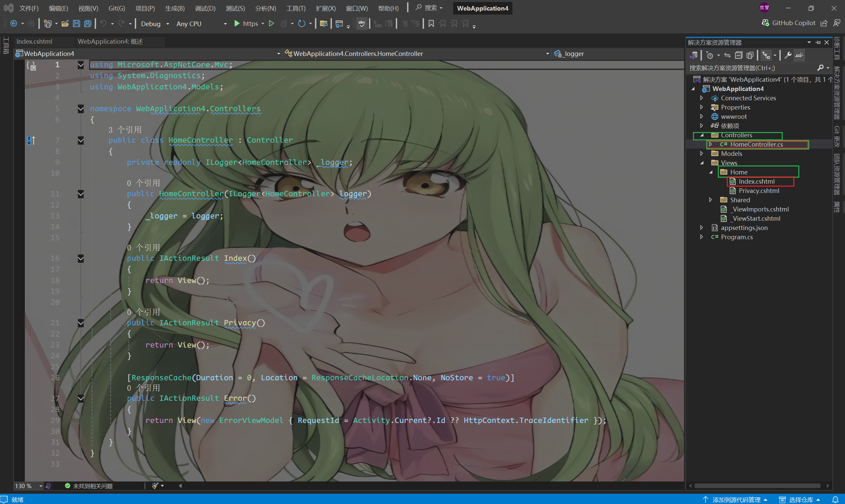This screenshot has height=504, width=845.
Task: Collapse the Error method at line 27
Action: coord(80,399)
